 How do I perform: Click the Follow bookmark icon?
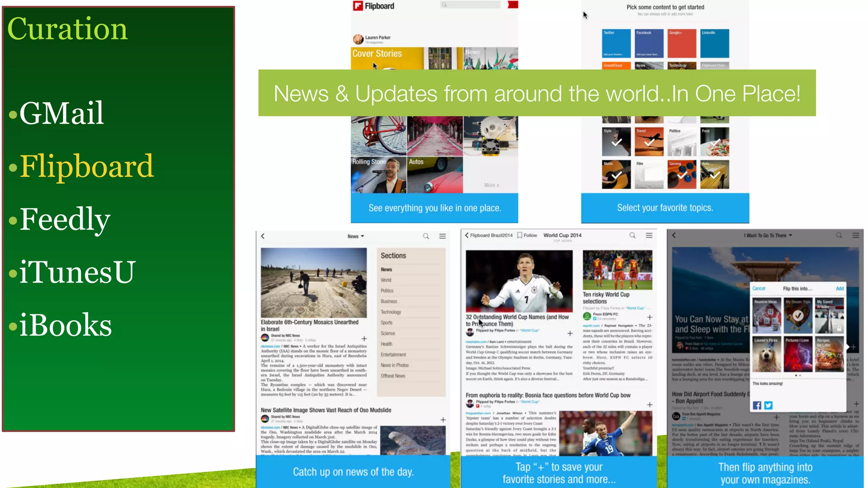(x=520, y=235)
